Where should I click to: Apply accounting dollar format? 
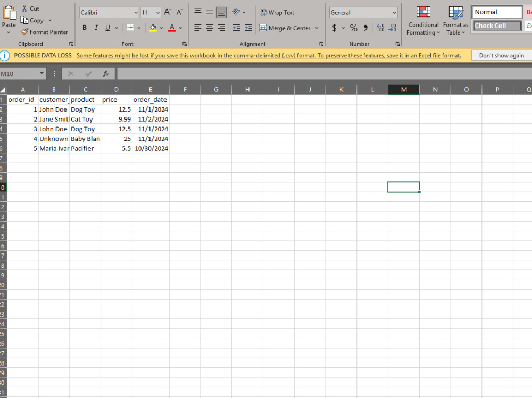(x=334, y=28)
